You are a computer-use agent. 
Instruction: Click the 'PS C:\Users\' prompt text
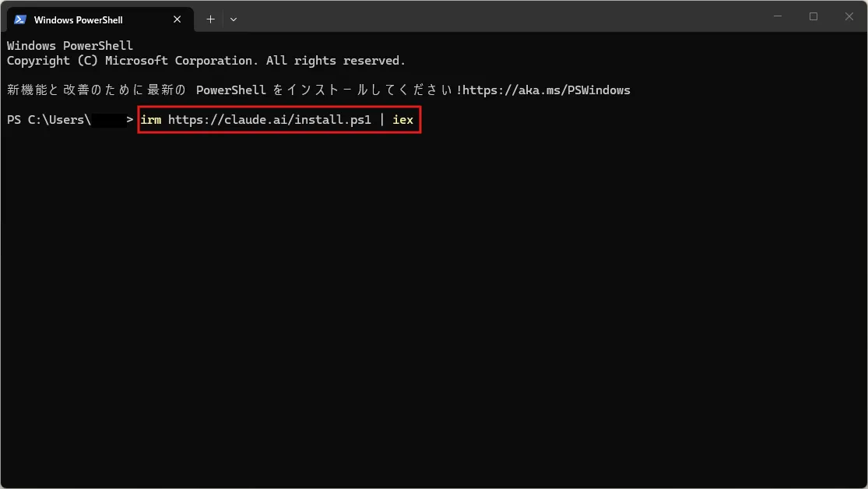49,120
